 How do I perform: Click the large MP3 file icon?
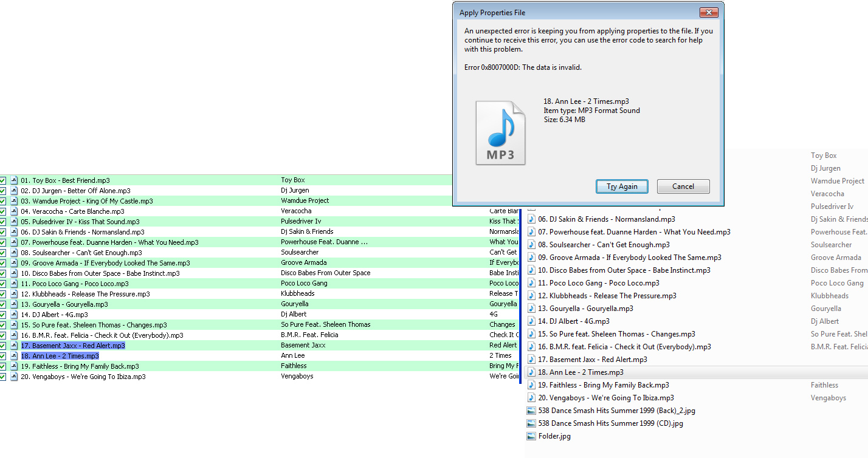[500, 133]
